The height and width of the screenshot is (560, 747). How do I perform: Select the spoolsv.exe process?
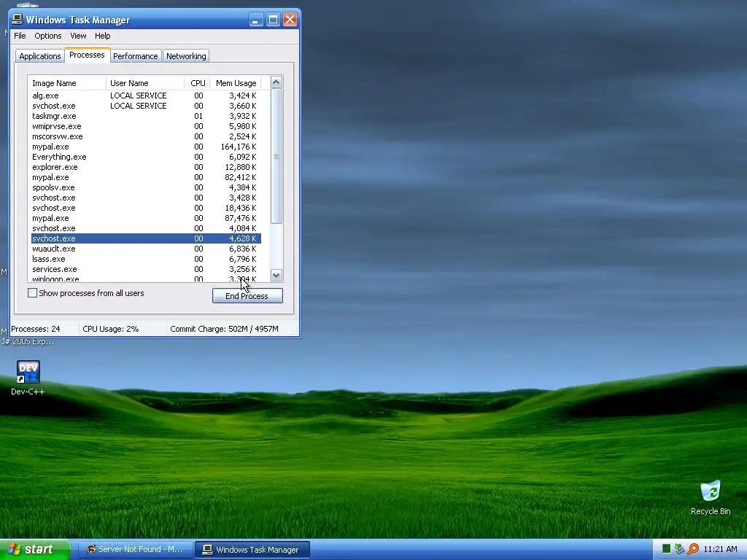[146, 187]
